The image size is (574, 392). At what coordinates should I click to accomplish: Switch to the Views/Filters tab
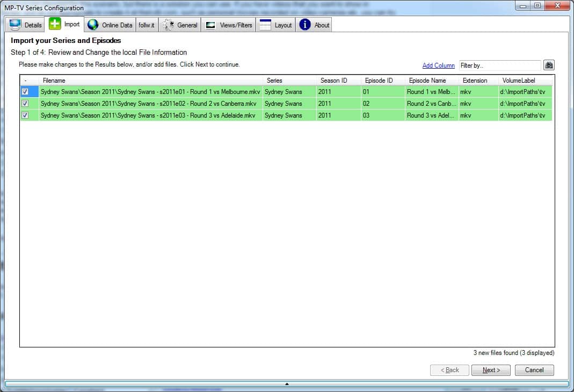228,25
